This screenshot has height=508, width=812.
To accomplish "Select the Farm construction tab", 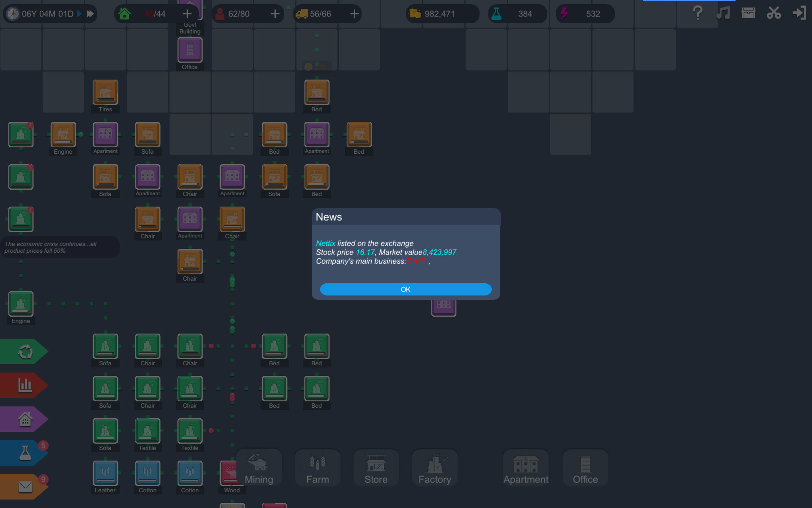I will click(317, 468).
